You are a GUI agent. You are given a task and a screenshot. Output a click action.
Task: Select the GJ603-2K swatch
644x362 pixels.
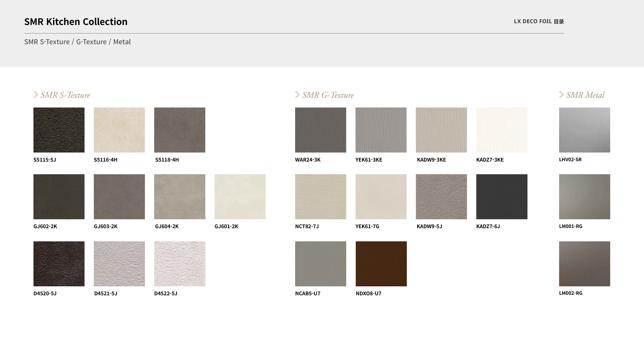pos(119,197)
